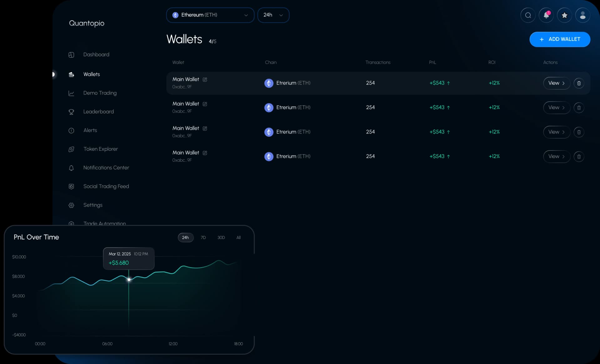Open the search magnifier icon
The width and height of the screenshot is (600, 364).
[528, 15]
